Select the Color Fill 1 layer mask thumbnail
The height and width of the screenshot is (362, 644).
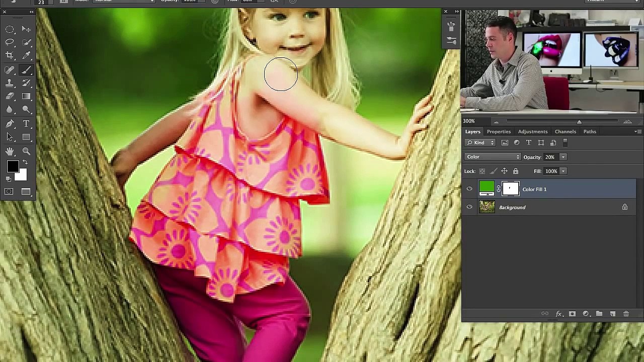[510, 189]
